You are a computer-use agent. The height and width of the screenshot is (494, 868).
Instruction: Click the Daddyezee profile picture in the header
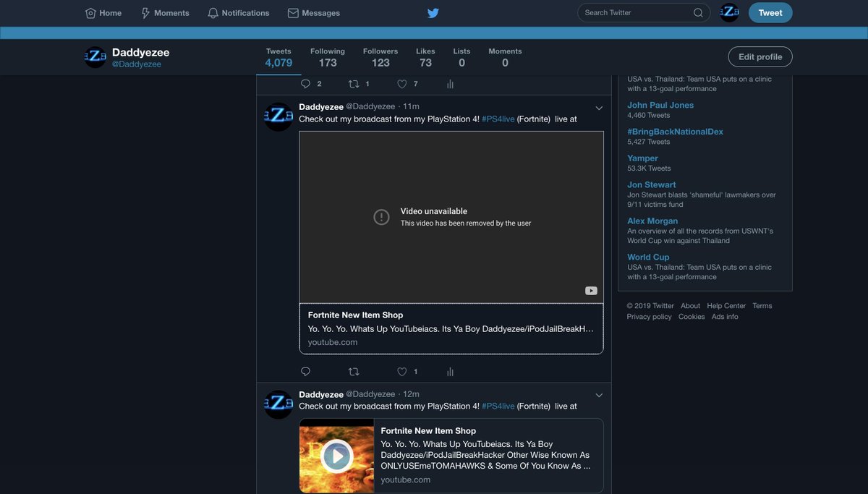point(95,57)
